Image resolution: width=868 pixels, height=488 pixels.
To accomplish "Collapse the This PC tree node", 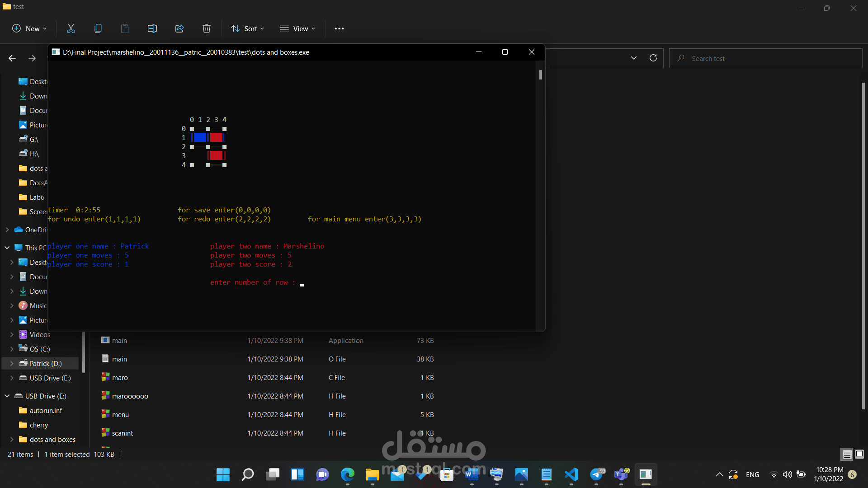I will (7, 248).
